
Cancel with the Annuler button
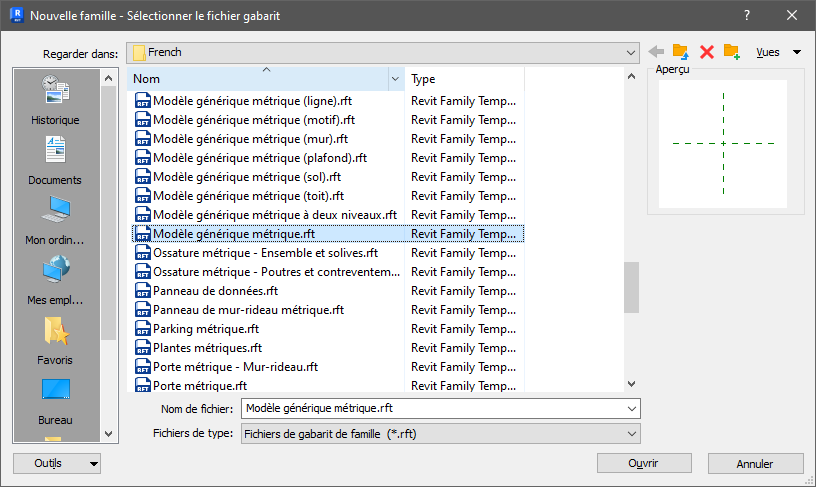[755, 463]
